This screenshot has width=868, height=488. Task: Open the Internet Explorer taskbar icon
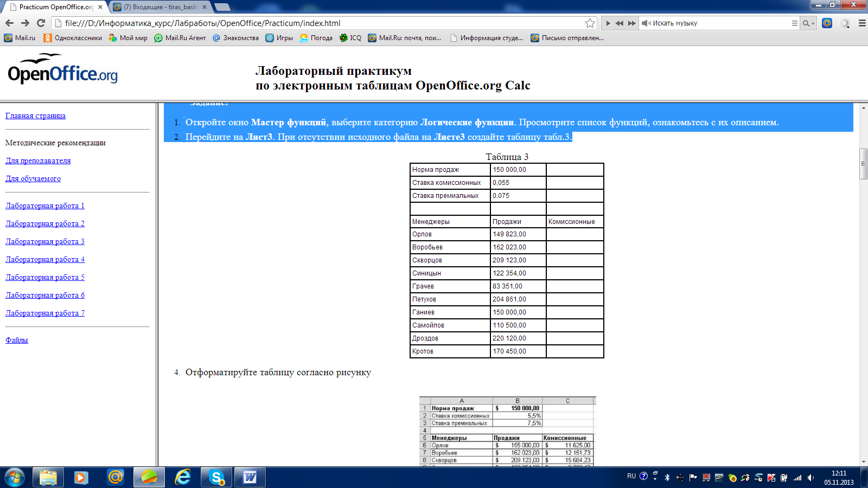pos(183,477)
